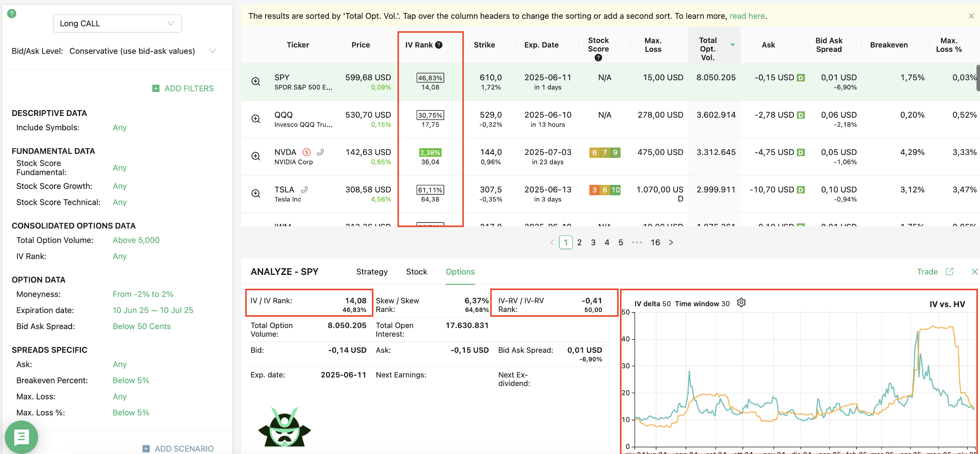The image size is (980, 454).
Task: Set Include Symbols filter value Any
Action: tap(119, 128)
